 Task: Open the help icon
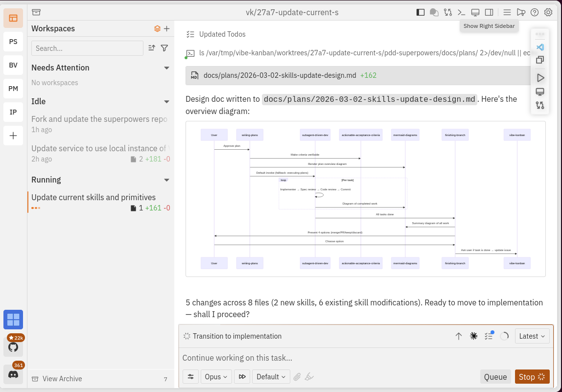(x=535, y=12)
